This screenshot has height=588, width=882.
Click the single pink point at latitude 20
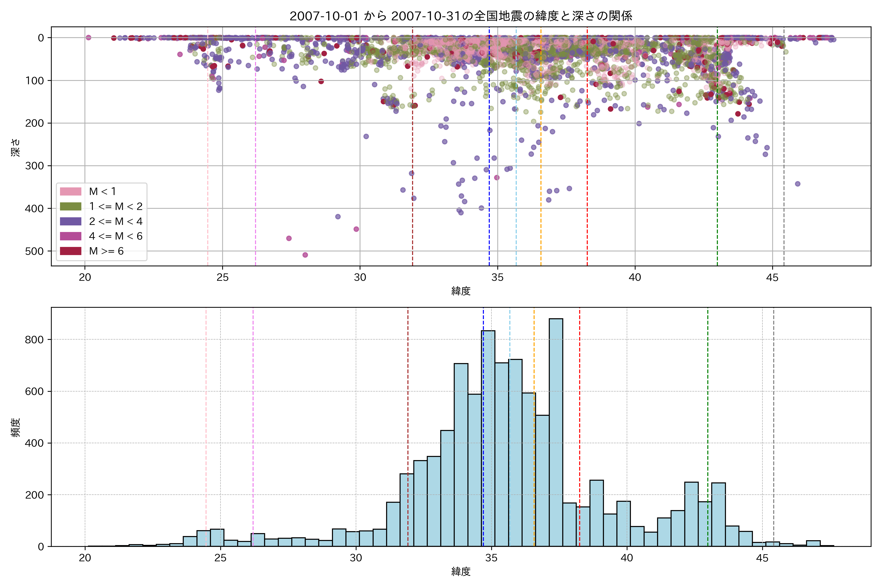coord(88,37)
